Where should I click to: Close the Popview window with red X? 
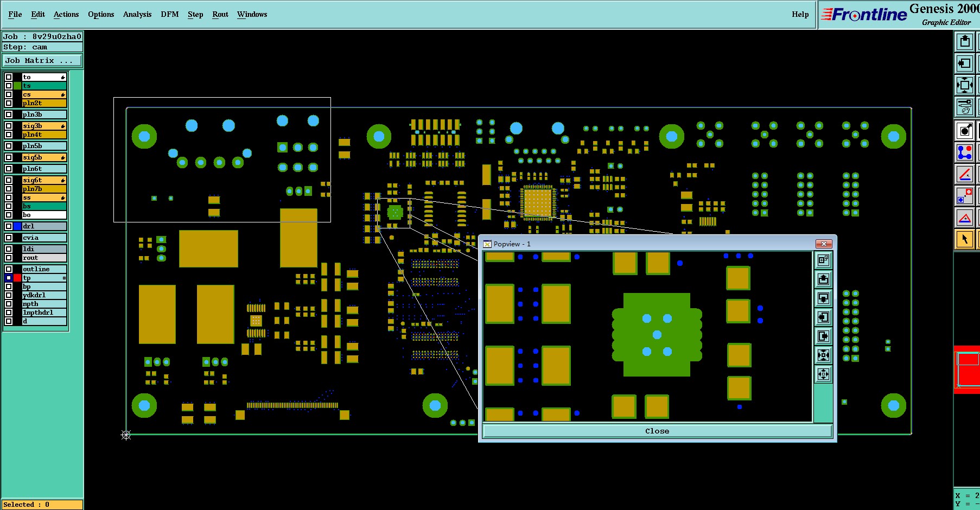(x=824, y=244)
